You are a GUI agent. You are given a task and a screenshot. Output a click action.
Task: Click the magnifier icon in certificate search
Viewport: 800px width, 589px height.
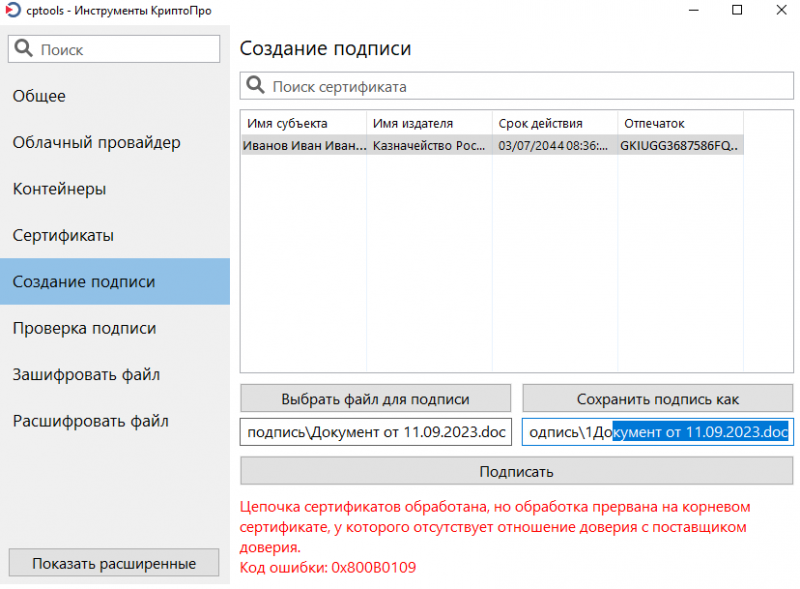point(256,87)
